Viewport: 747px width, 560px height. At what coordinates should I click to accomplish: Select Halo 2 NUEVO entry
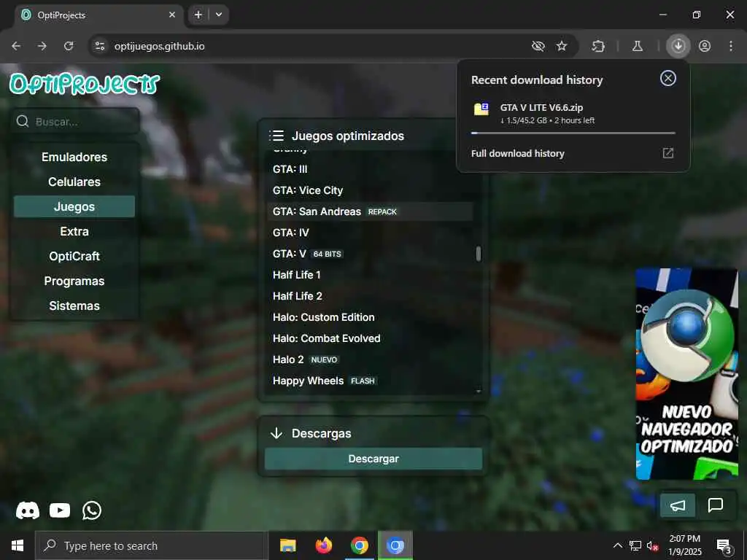[x=370, y=359]
